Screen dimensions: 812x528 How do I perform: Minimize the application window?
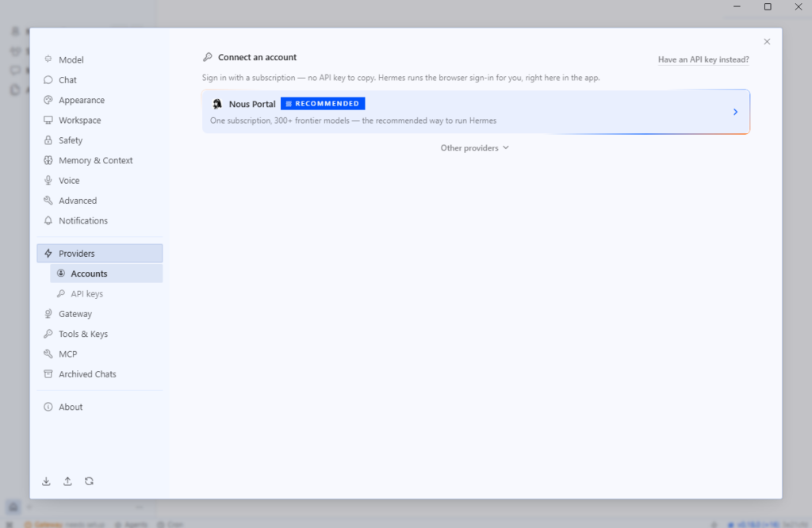(x=737, y=6)
